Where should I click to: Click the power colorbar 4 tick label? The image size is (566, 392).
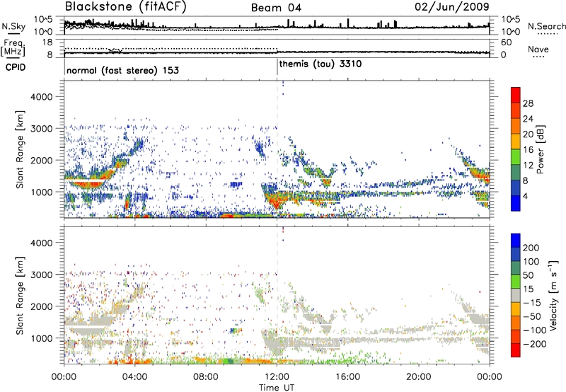point(525,196)
